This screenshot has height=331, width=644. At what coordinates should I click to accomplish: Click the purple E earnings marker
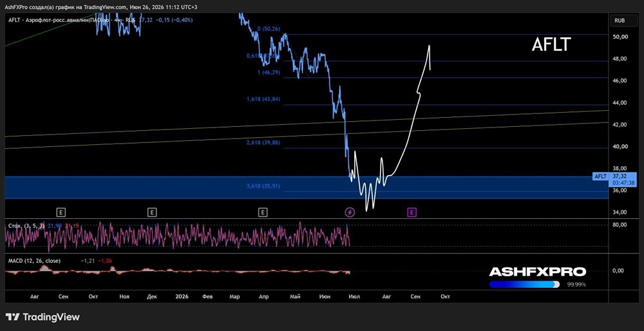412,213
